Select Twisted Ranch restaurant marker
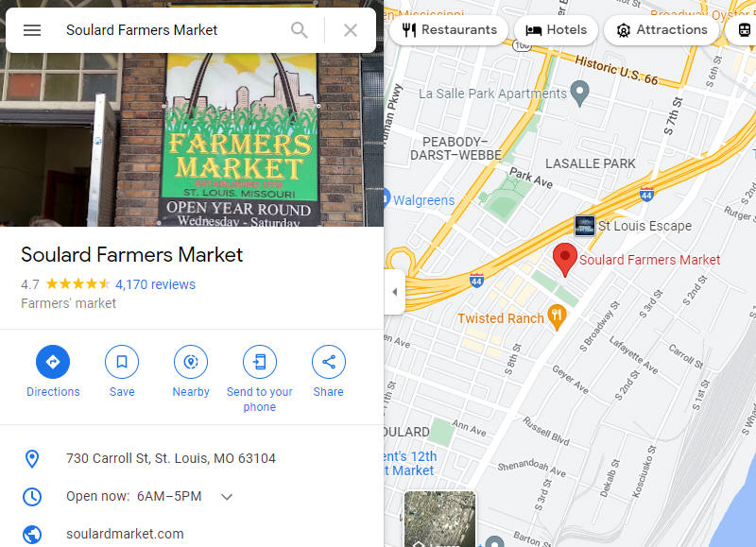Viewport: 756px width, 547px height. point(557,318)
